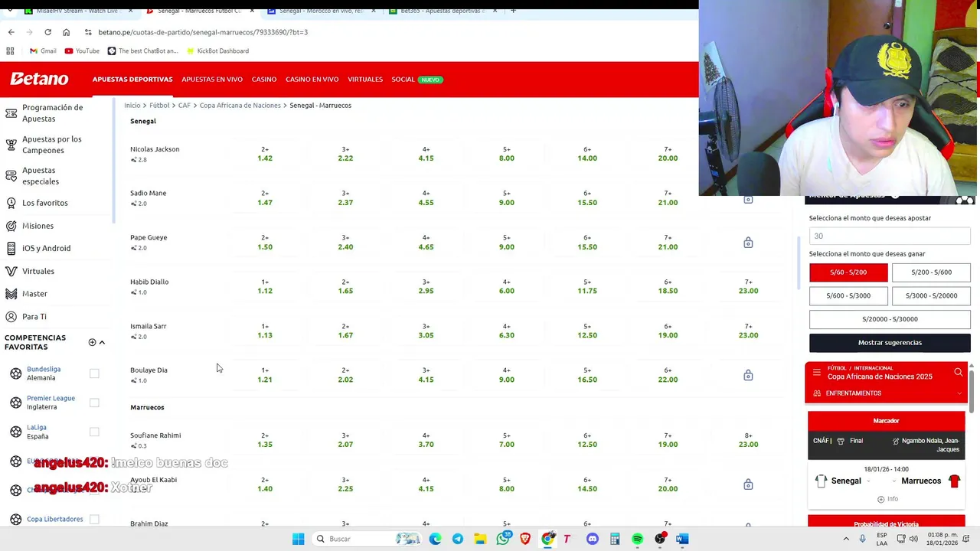Switch to the bet365 Apuestas deportivas tab

(443, 11)
